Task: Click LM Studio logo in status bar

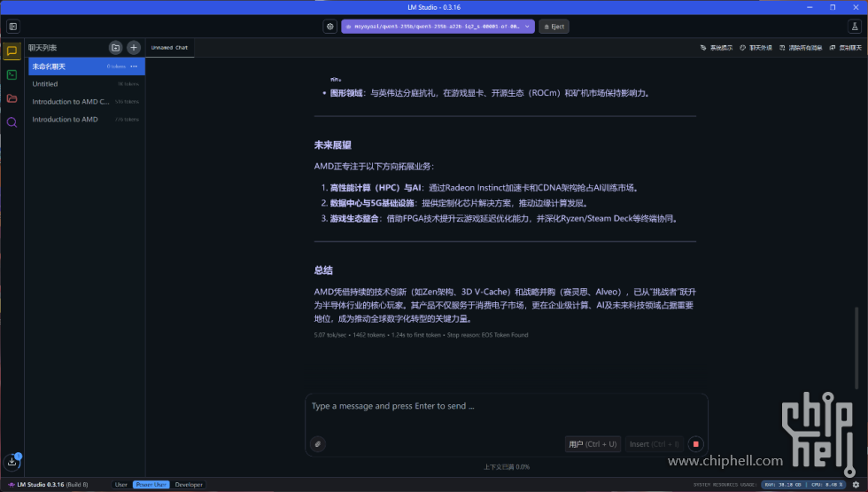Action: 11,485
